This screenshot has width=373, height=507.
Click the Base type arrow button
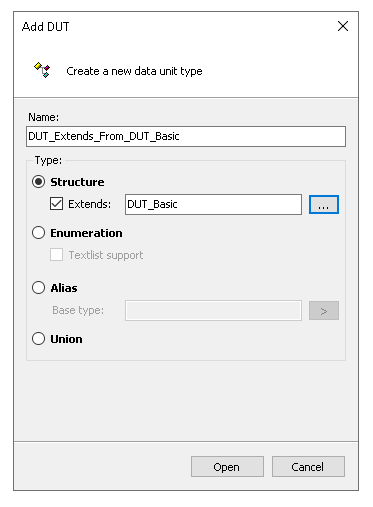point(324,311)
